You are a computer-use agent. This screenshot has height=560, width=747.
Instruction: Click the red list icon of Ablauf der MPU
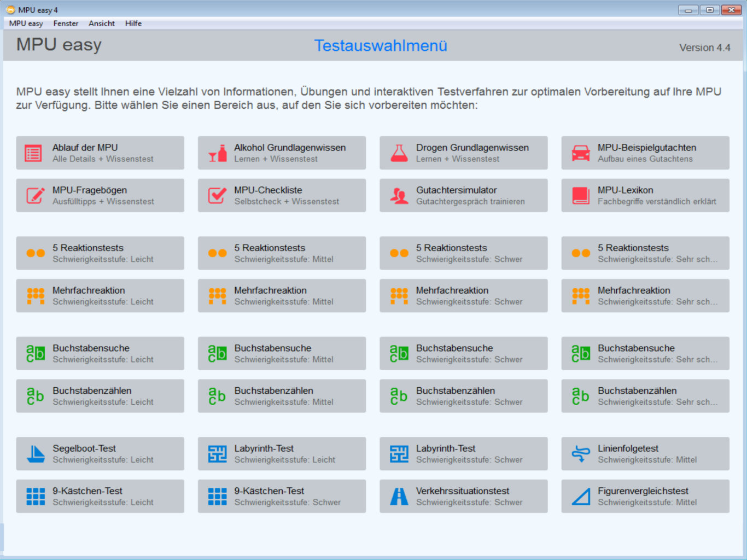pyautogui.click(x=33, y=153)
